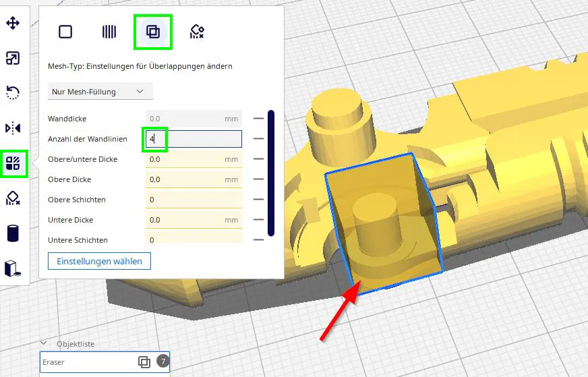Collapse the Objektliste panel chevron
Viewport: 588px width, 377px height.
pyautogui.click(x=44, y=343)
